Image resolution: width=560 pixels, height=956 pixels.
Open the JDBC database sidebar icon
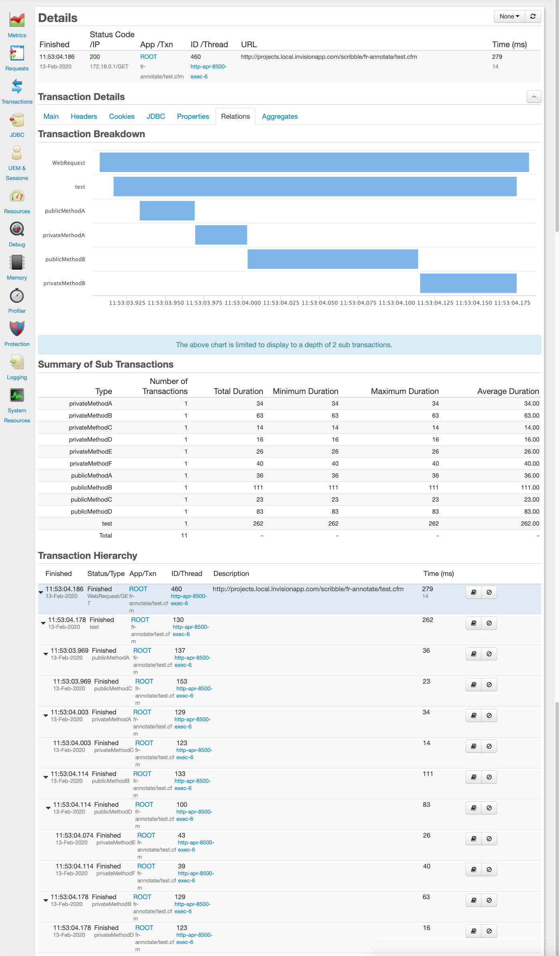(x=17, y=120)
